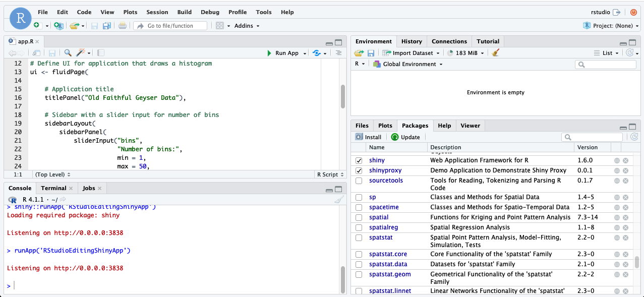Click refresh icon in Packages pane
This screenshot has height=297, width=644.
tap(634, 137)
